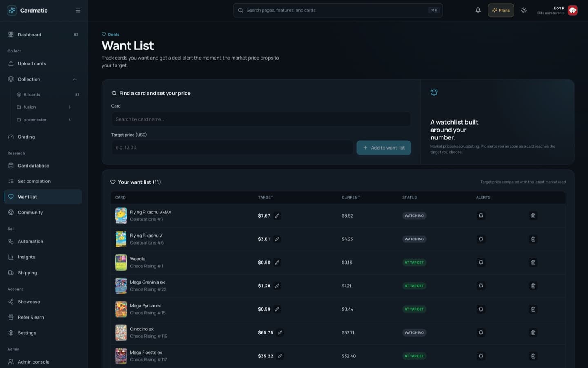The width and height of the screenshot is (588, 368).
Task: Focus the Search by card name field
Action: [261, 119]
